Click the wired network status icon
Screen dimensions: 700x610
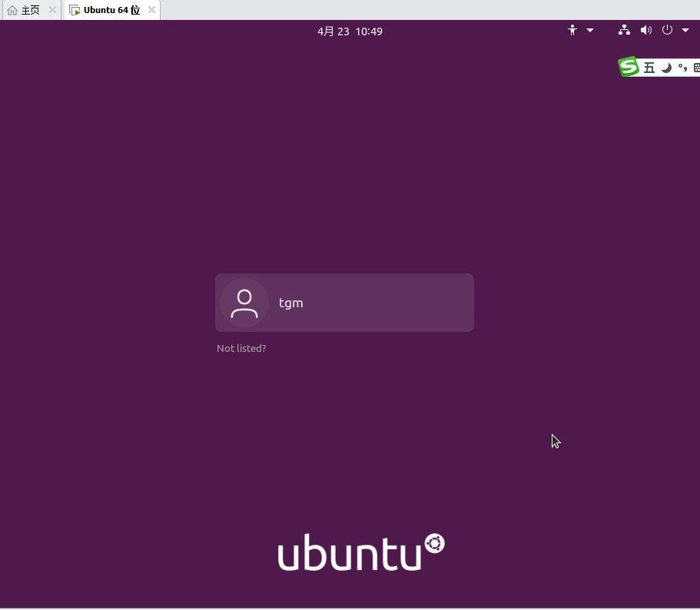624,30
